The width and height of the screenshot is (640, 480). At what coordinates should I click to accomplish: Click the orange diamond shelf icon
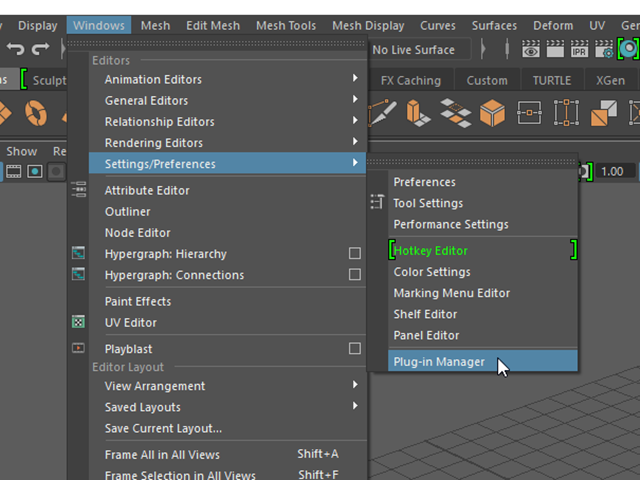click(x=4, y=113)
